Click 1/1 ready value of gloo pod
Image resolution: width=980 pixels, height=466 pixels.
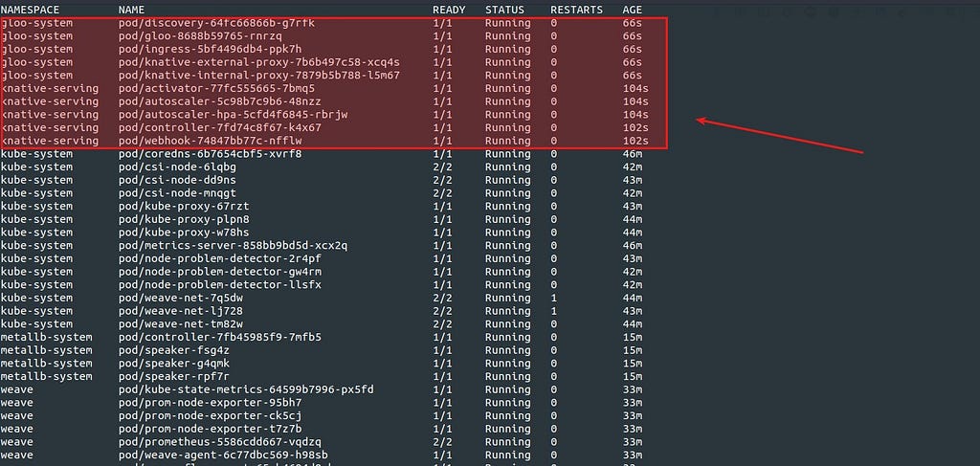point(442,36)
